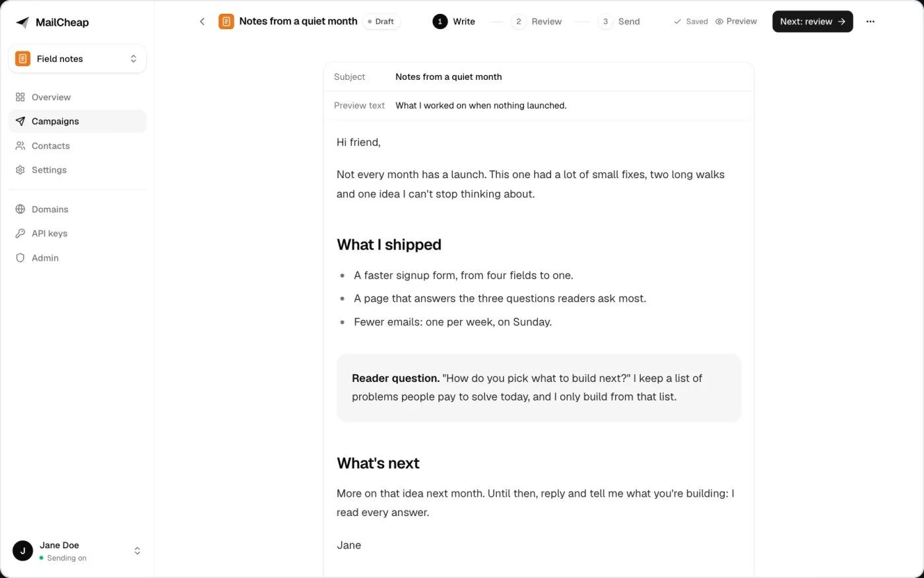Open API keys via the key icon

click(x=20, y=234)
